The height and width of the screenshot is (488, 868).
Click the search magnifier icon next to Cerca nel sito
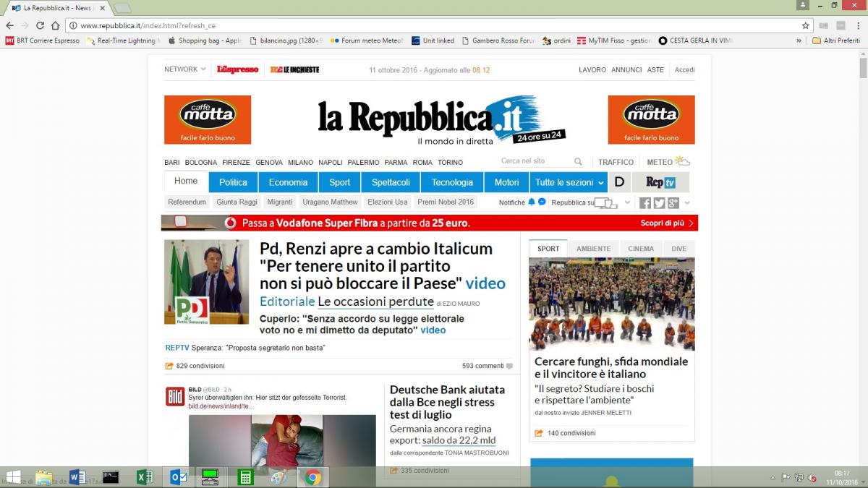tap(578, 162)
